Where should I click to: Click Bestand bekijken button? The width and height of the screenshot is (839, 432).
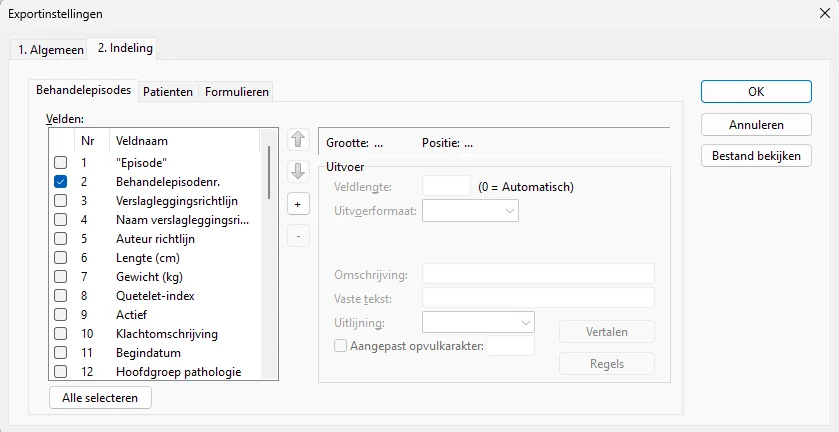[x=756, y=156]
